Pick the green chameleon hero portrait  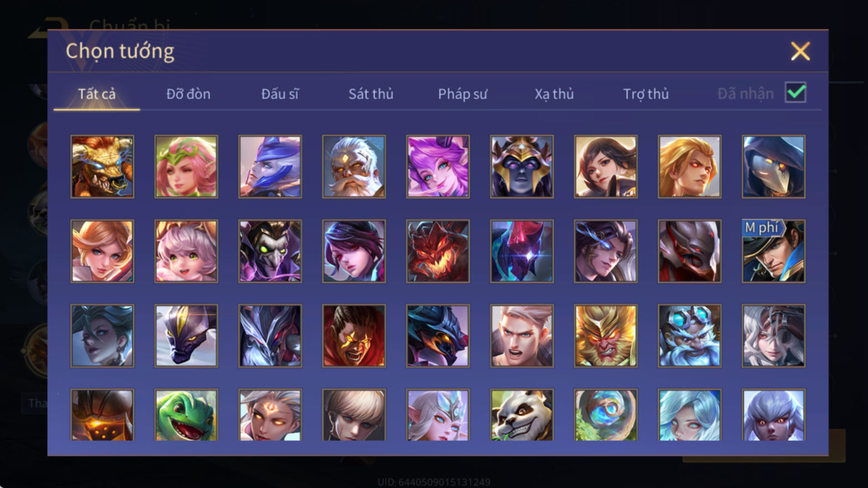186,415
